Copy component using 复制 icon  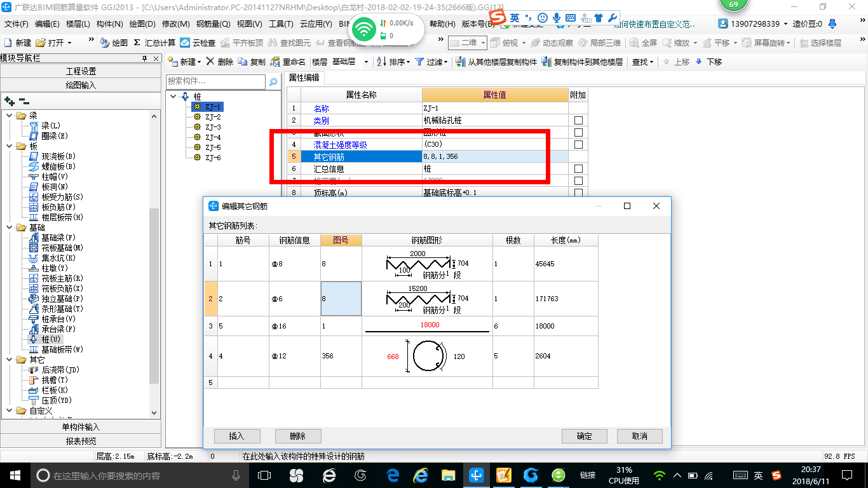[x=252, y=62]
